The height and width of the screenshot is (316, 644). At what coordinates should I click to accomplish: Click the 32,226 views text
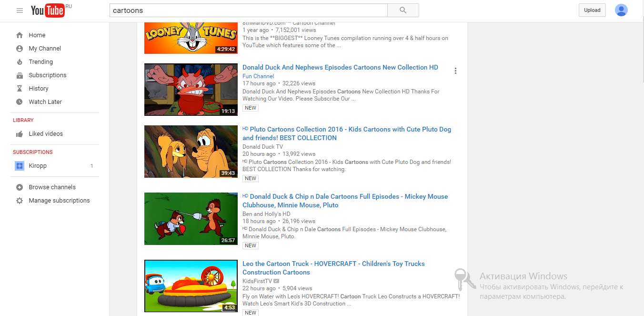(x=299, y=83)
